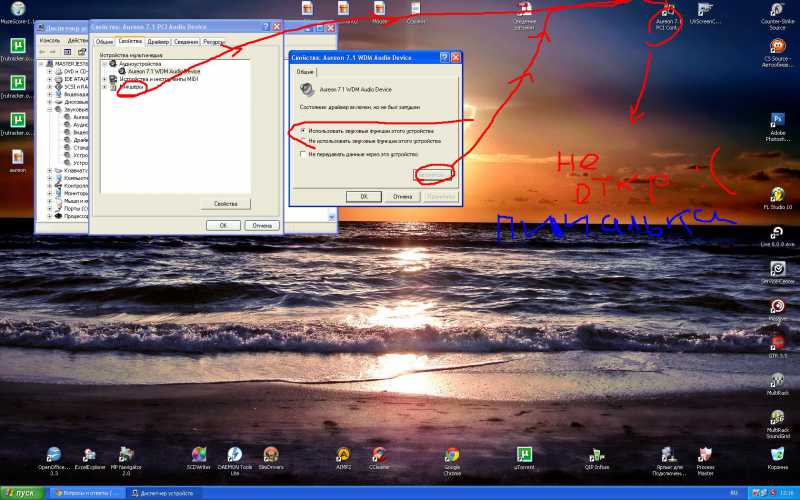
Task: Expand the Микшеры tree node
Action: (104, 87)
